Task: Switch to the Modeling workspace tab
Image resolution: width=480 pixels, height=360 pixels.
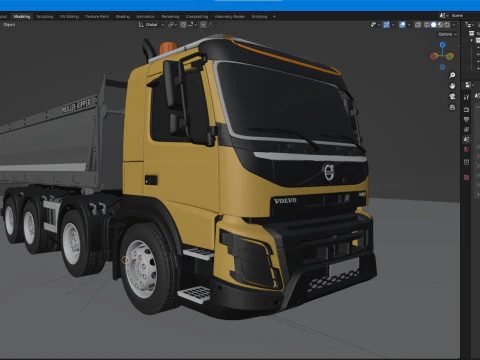Action: 22,16
